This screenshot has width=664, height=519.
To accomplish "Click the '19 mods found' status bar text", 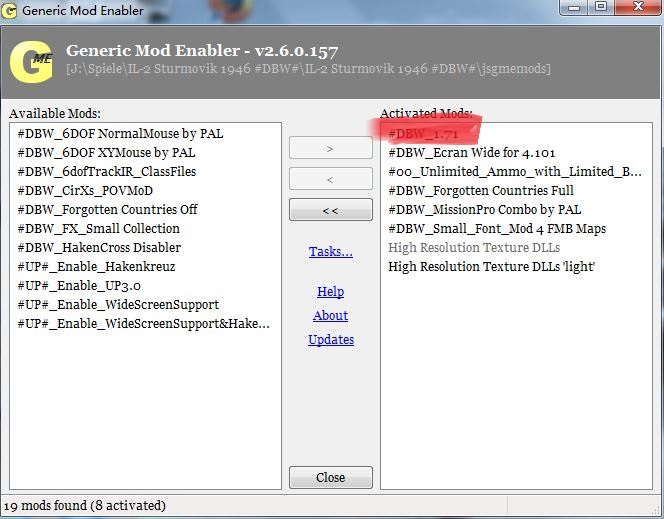I will tap(85, 506).
